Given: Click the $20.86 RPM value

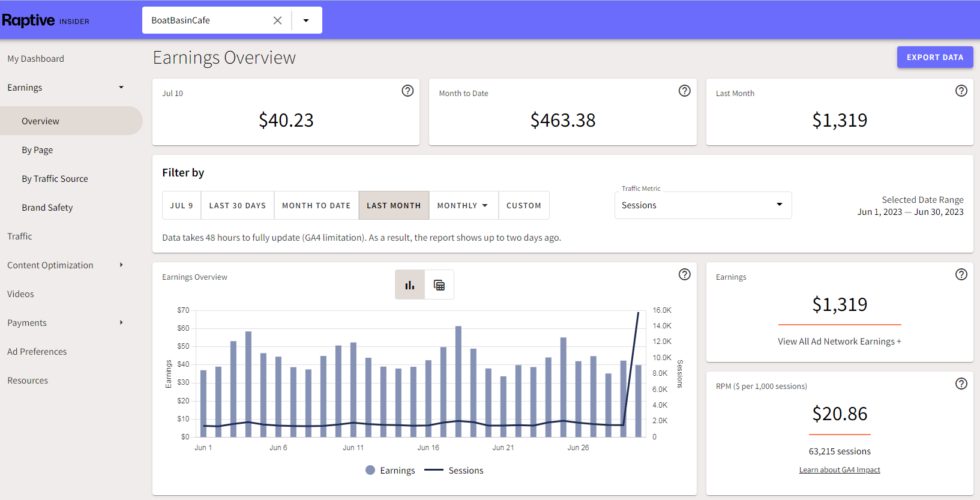Looking at the screenshot, I should [x=840, y=414].
